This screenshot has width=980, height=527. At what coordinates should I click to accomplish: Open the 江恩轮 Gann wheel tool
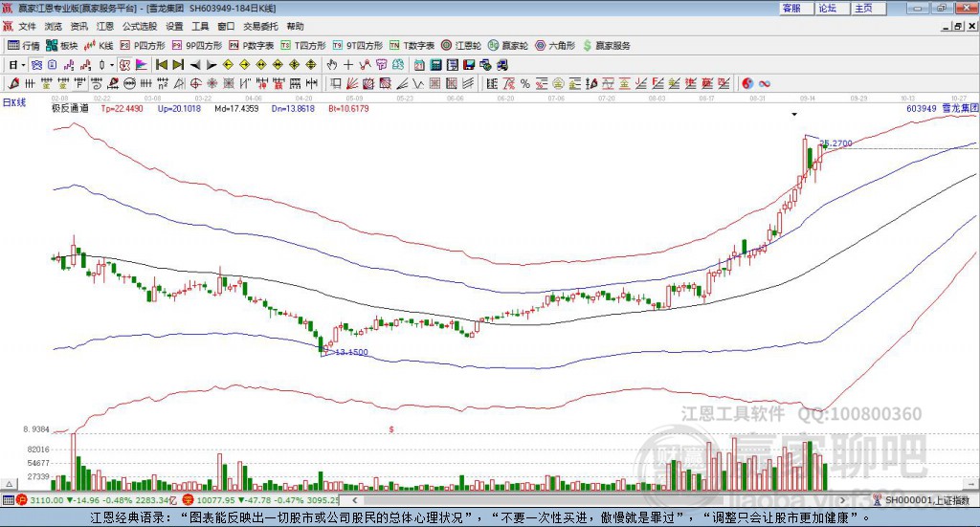pos(461,46)
